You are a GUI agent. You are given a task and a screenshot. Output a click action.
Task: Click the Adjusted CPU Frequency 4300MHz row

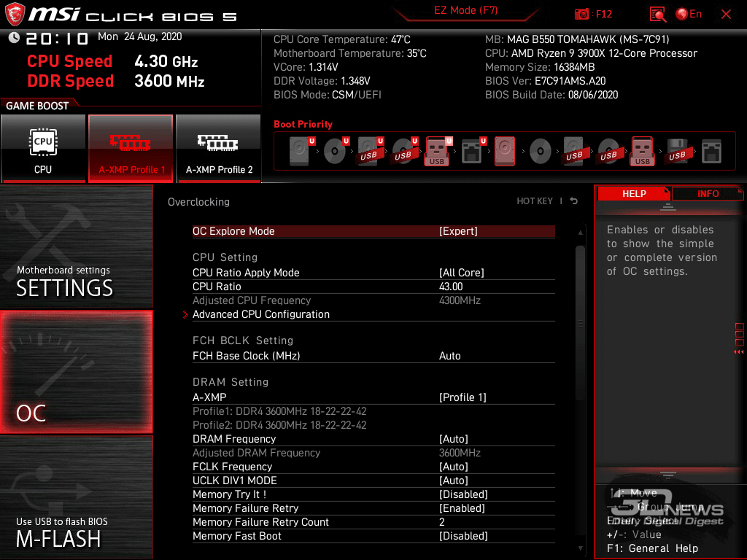pos(373,300)
